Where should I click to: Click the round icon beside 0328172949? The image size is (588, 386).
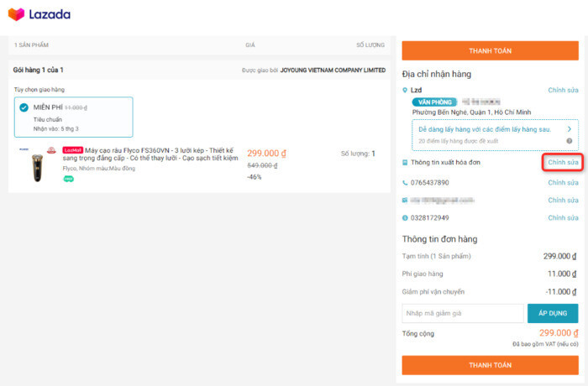pyautogui.click(x=405, y=218)
